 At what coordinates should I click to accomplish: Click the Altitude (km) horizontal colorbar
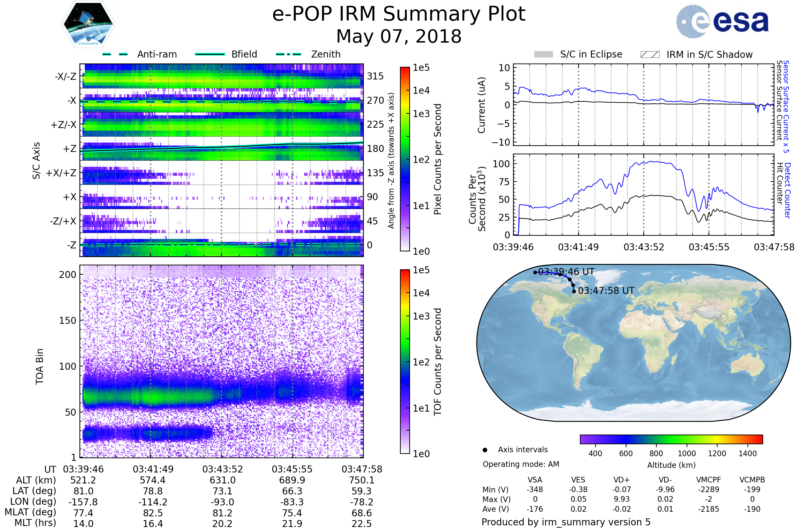pyautogui.click(x=671, y=439)
